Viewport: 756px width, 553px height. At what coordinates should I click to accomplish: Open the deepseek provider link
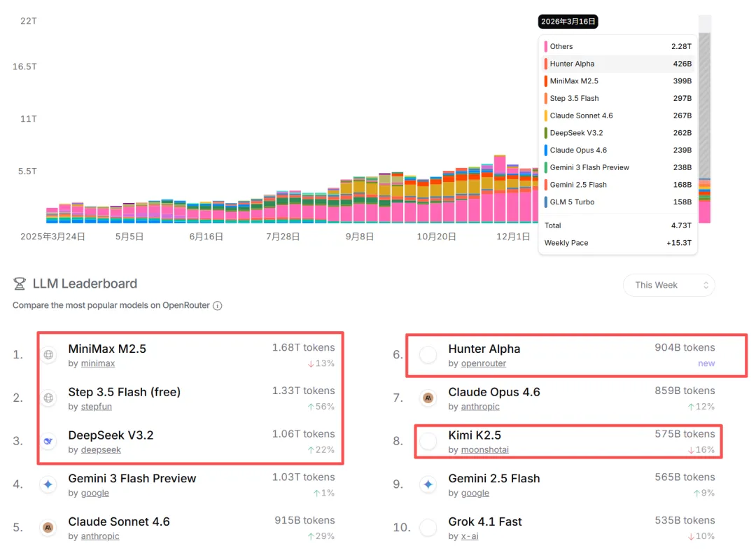tap(101, 450)
